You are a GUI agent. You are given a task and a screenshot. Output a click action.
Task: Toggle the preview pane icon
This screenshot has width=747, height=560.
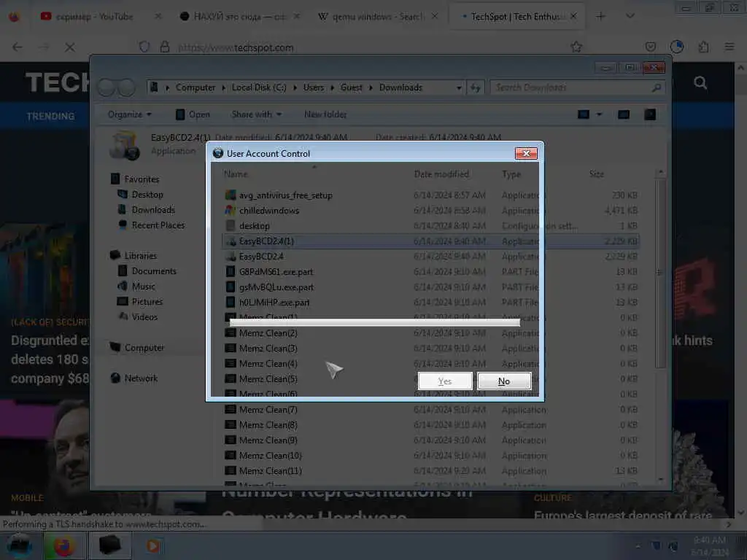[x=624, y=114]
